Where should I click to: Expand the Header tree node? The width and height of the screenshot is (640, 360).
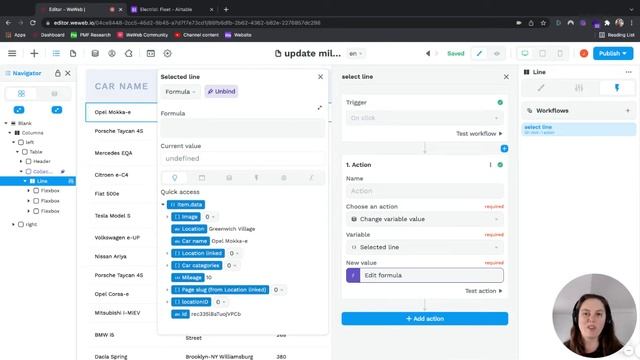click(x=21, y=161)
